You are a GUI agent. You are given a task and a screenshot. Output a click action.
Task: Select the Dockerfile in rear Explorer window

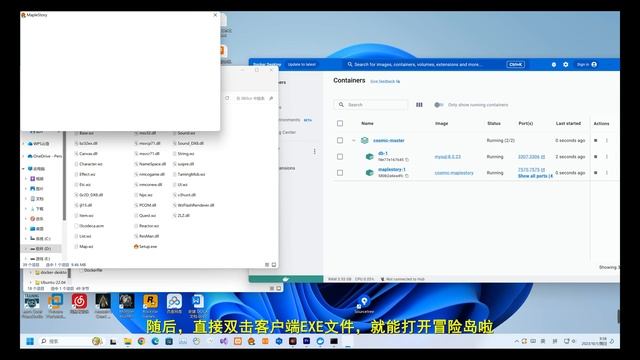(91, 270)
